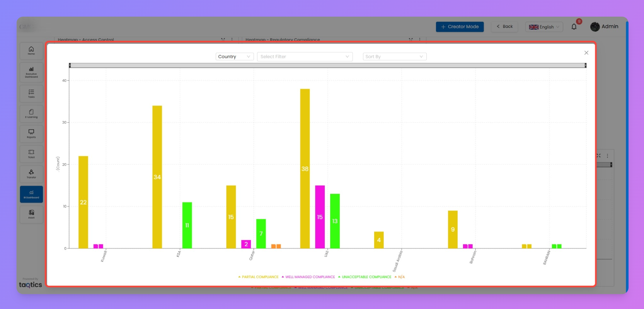Select the BI Dashboard menu item
The height and width of the screenshot is (309, 644).
pyautogui.click(x=31, y=194)
